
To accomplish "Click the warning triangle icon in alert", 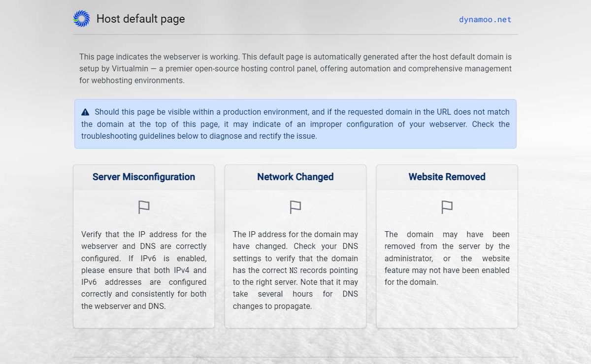I will pos(85,112).
